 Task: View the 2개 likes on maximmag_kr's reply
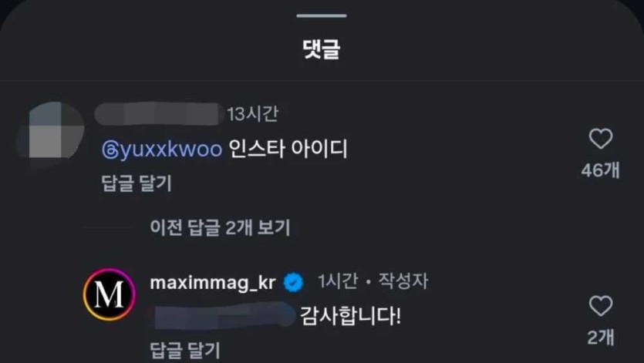[x=601, y=337]
